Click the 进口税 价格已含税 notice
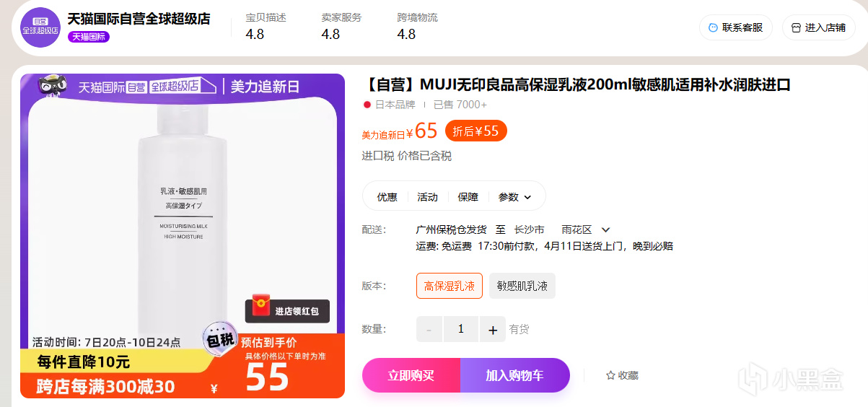 tap(406, 156)
